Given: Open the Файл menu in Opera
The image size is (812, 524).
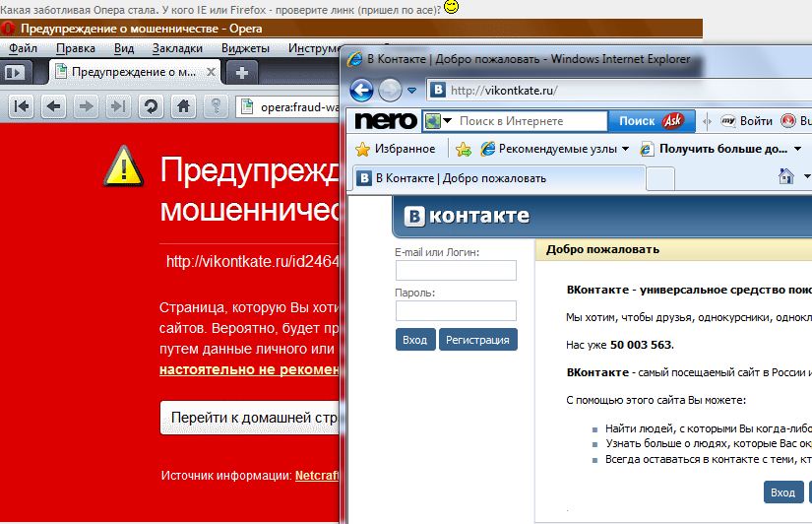Looking at the screenshot, I should [24, 48].
